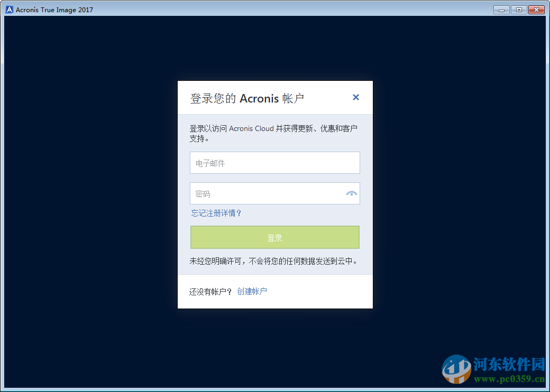Click 登录 to sign in to Acronis Cloud
This screenshot has width=550, height=392.
274,237
